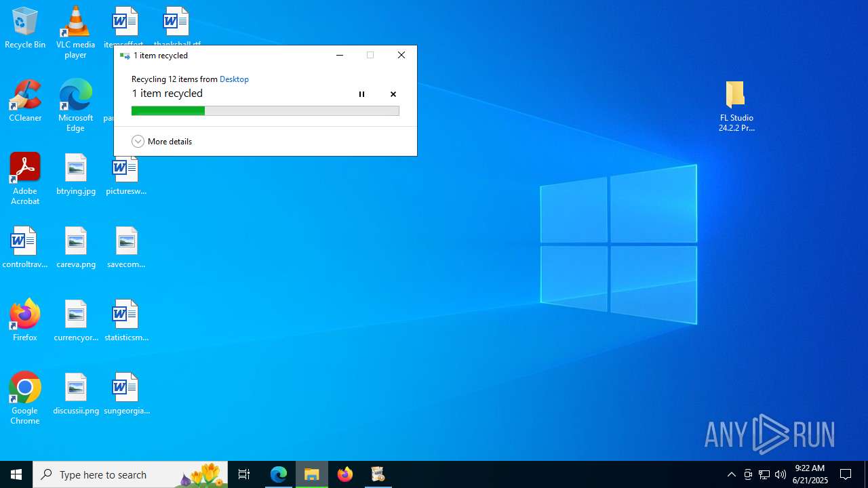The height and width of the screenshot is (488, 868).
Task: Minimize the recycle progress dialog
Action: coord(340,56)
